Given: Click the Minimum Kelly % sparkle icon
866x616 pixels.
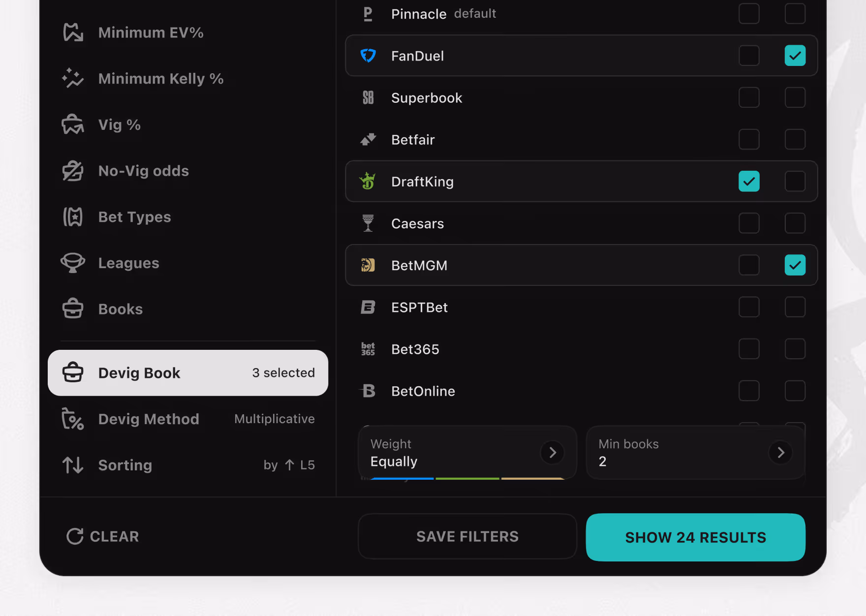Looking at the screenshot, I should [x=73, y=78].
